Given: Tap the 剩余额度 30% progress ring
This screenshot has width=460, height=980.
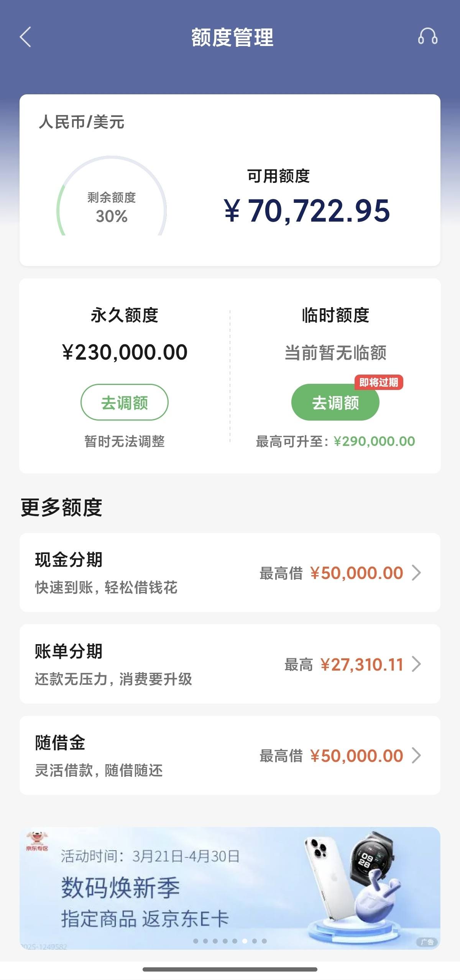Looking at the screenshot, I should [112, 196].
